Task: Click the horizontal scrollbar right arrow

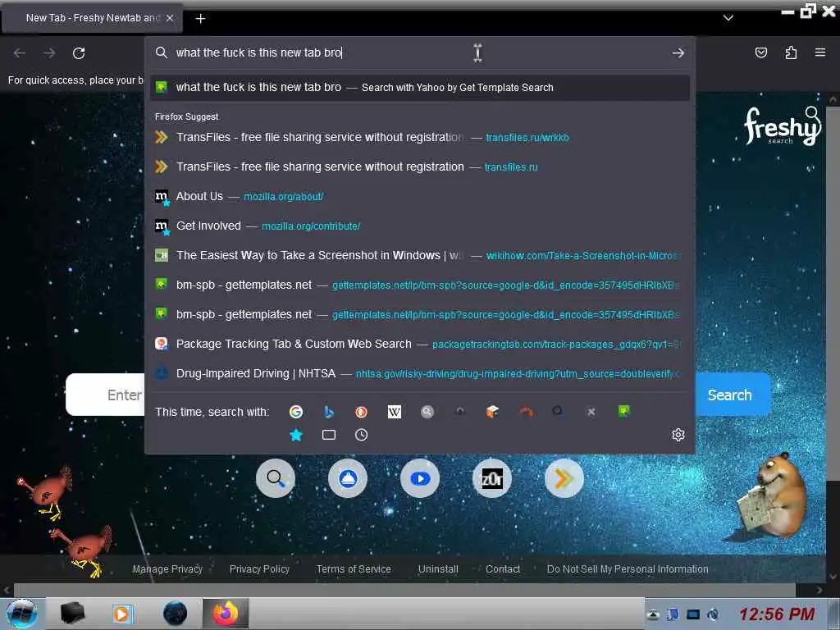Action: click(819, 591)
